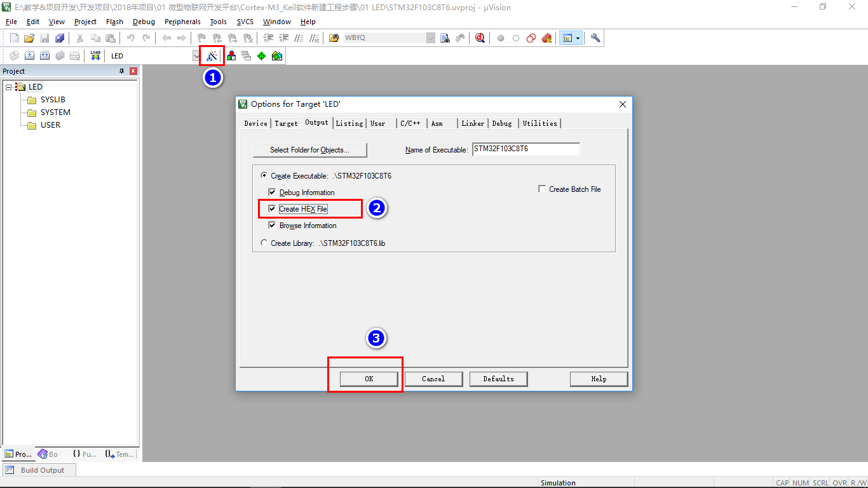Image resolution: width=868 pixels, height=488 pixels.
Task: Open the LED target selection dropdown
Action: pyautogui.click(x=196, y=56)
